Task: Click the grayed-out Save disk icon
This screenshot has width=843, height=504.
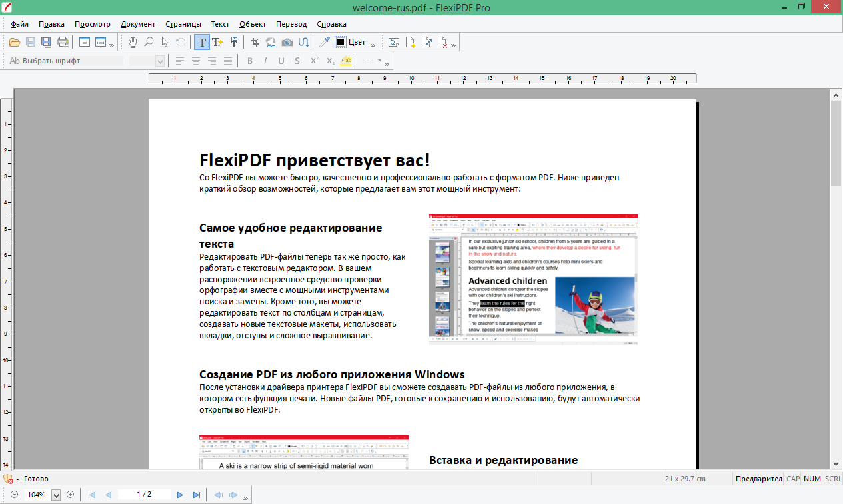Action: 31,42
